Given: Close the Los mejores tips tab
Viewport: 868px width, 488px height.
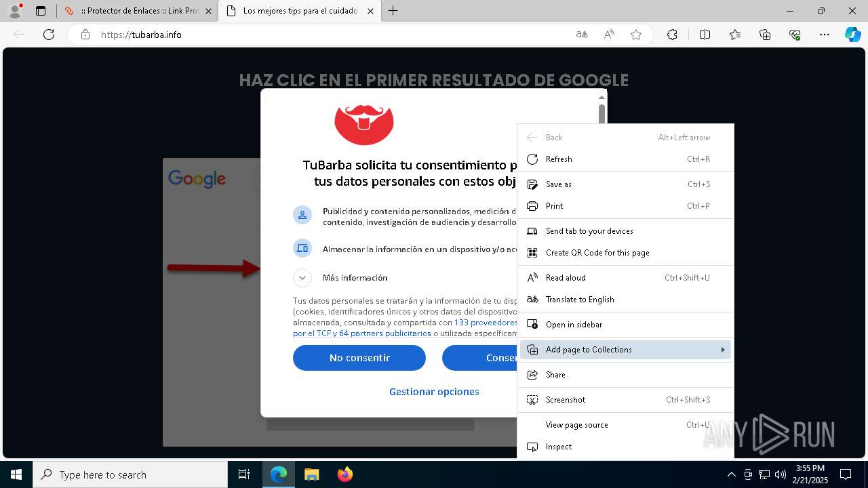Looking at the screenshot, I should pos(370,11).
